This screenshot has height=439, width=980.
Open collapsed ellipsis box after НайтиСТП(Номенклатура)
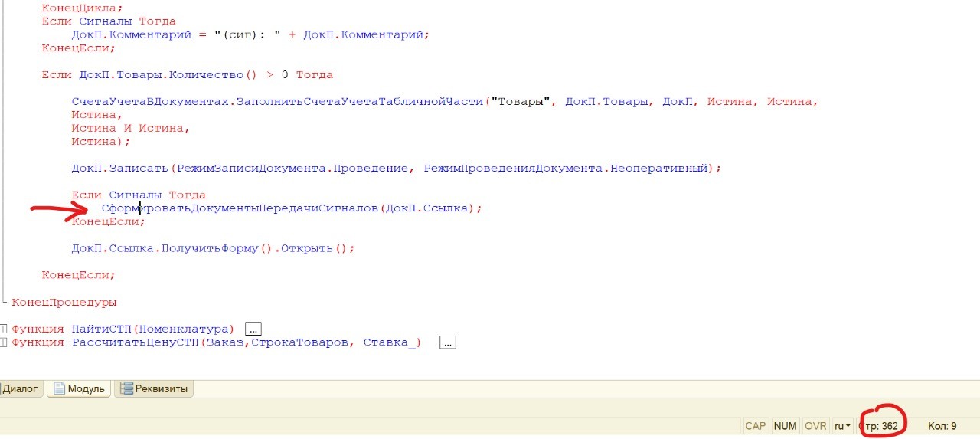click(x=253, y=329)
